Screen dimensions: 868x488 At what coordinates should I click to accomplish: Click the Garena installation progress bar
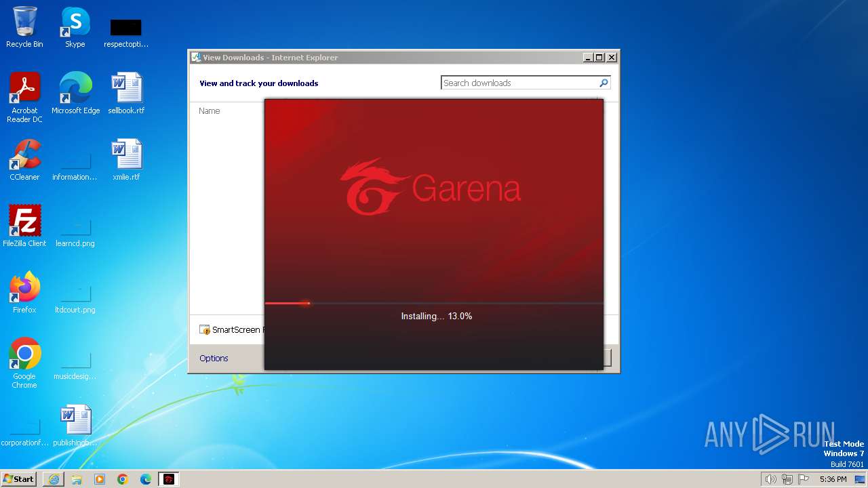[x=434, y=303]
